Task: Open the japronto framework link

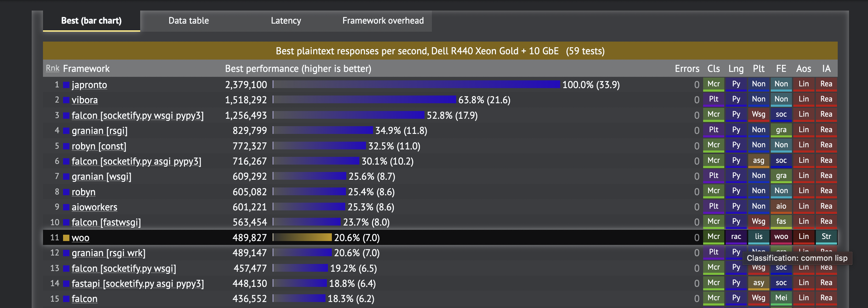Action: click(x=90, y=85)
